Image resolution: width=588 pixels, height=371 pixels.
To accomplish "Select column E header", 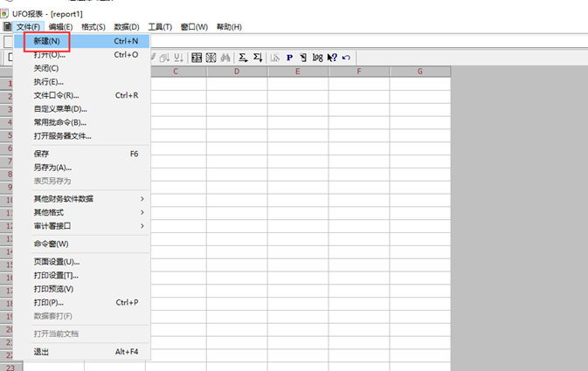I will tap(298, 72).
